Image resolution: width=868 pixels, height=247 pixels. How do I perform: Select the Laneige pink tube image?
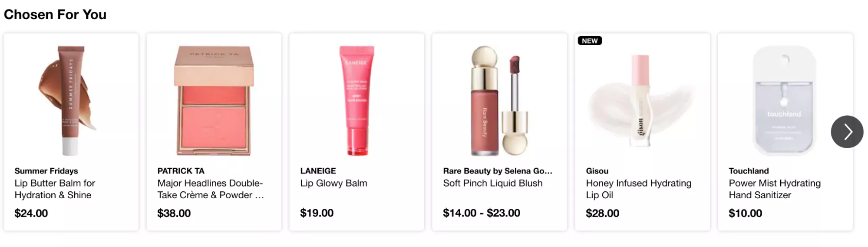(x=356, y=100)
